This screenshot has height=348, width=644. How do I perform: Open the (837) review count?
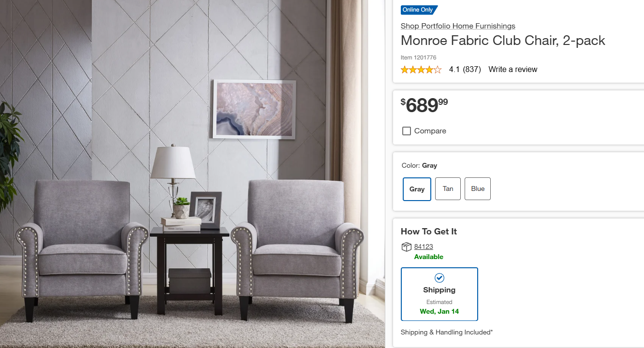tap(472, 70)
